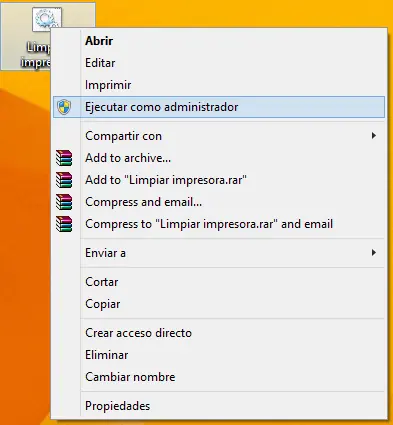Open the Compartir con menu entry
Image resolution: width=393 pixels, height=425 pixels.
coord(219,136)
